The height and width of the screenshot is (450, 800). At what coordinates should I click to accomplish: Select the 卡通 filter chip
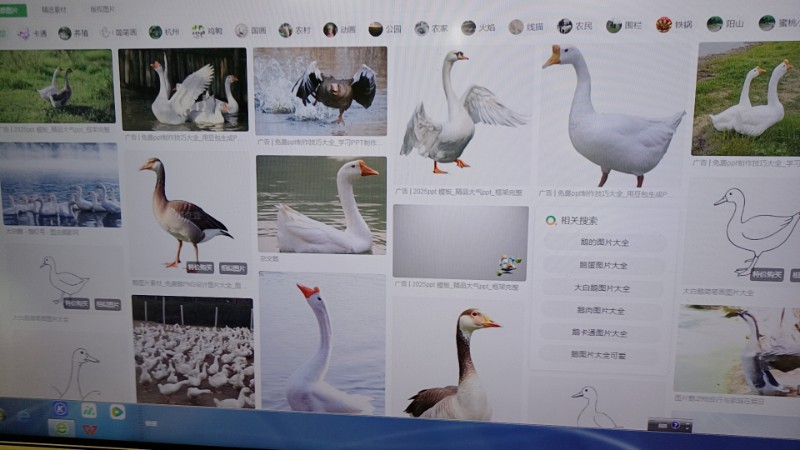pos(32,34)
